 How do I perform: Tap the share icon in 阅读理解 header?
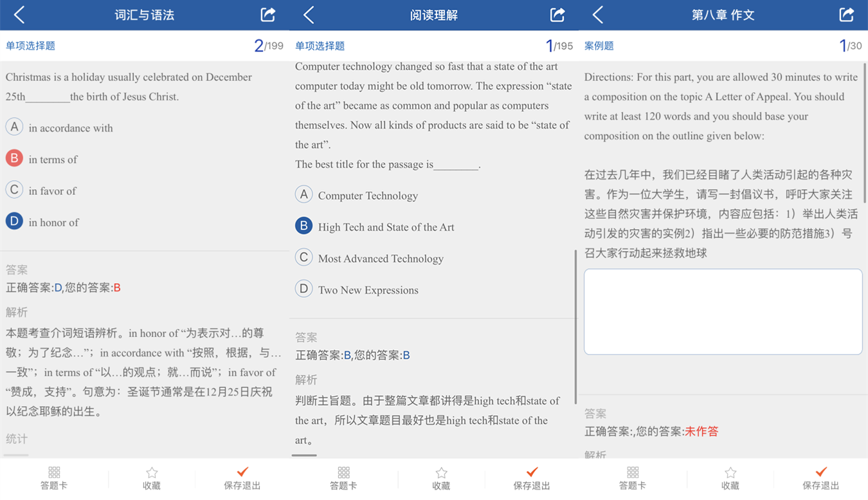tap(557, 15)
